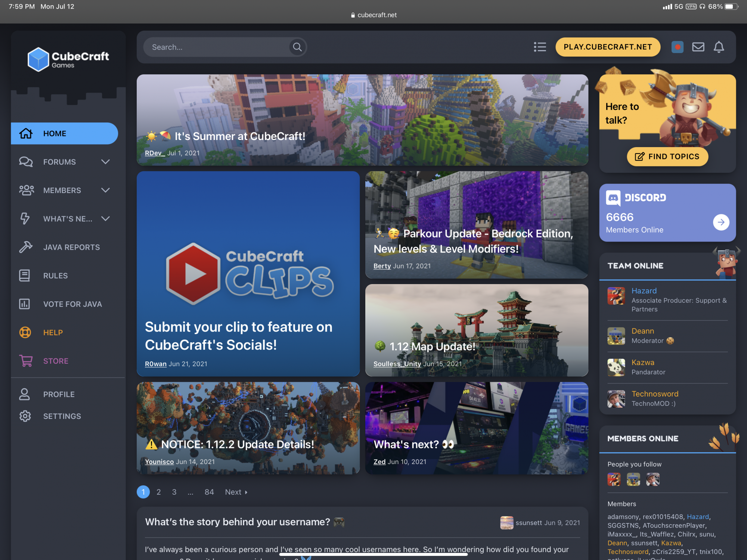Click the Store shopping cart icon

26,361
